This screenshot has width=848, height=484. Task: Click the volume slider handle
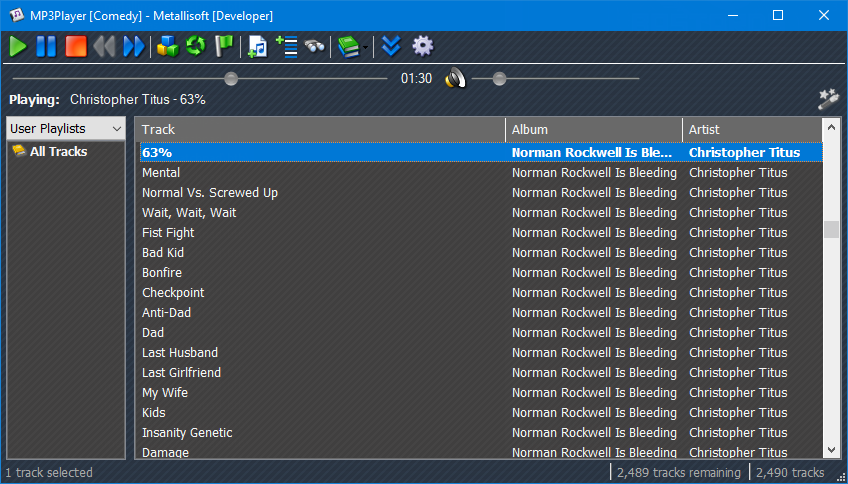click(499, 78)
